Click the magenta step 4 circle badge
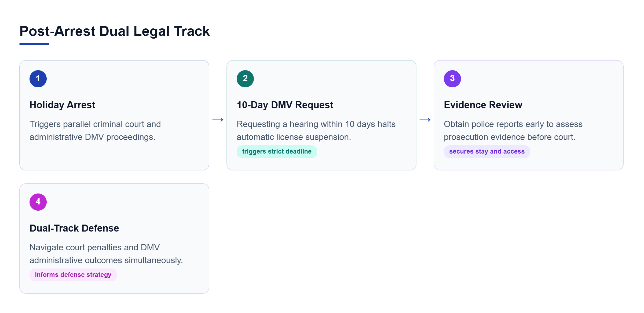 pyautogui.click(x=38, y=202)
